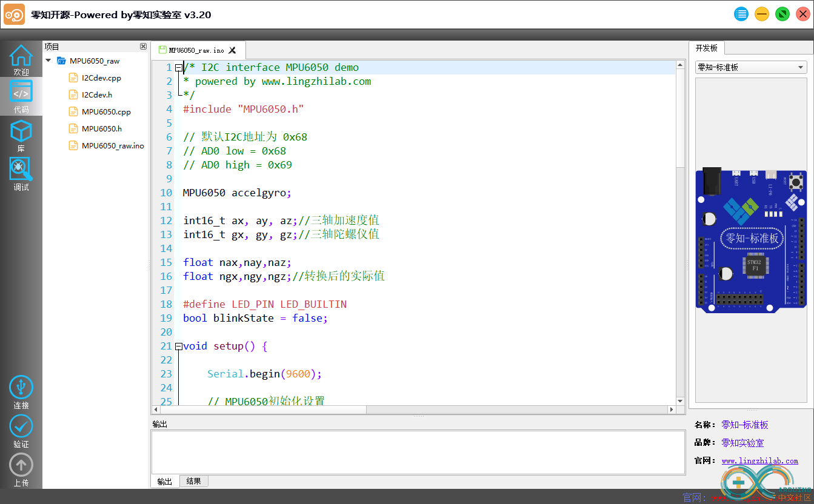The image size is (814, 504).
Task: Click the 零知 app logo in title bar
Action: pyautogui.click(x=15, y=15)
